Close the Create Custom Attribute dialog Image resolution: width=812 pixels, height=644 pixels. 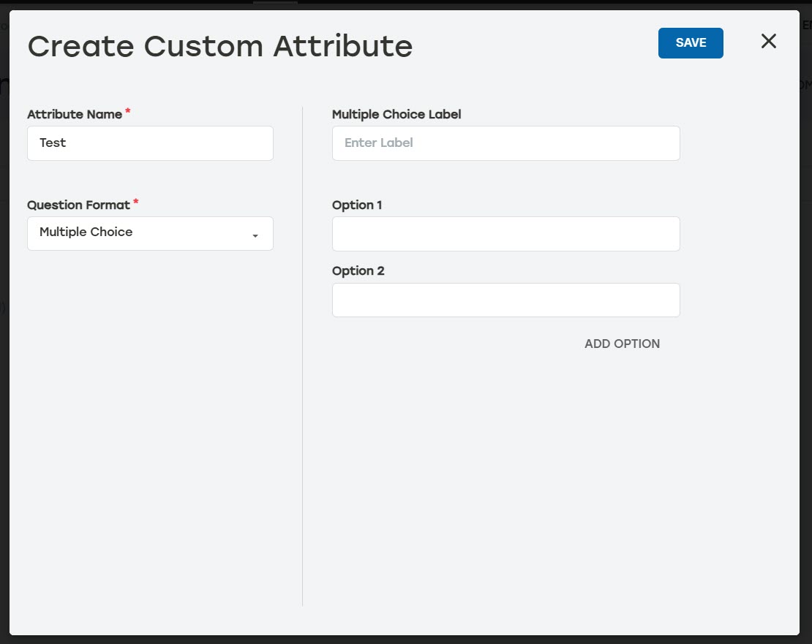pyautogui.click(x=768, y=42)
